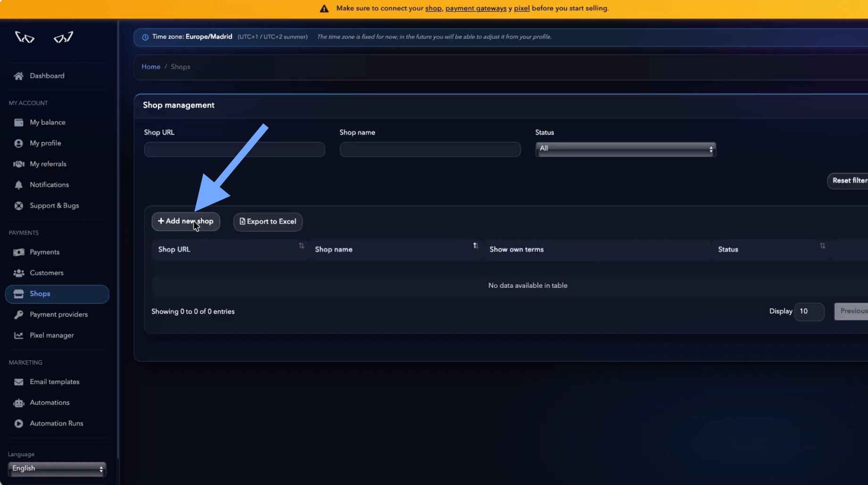This screenshot has height=485, width=868.
Task: Open Automation Runs in the sidebar
Action: coord(57,424)
